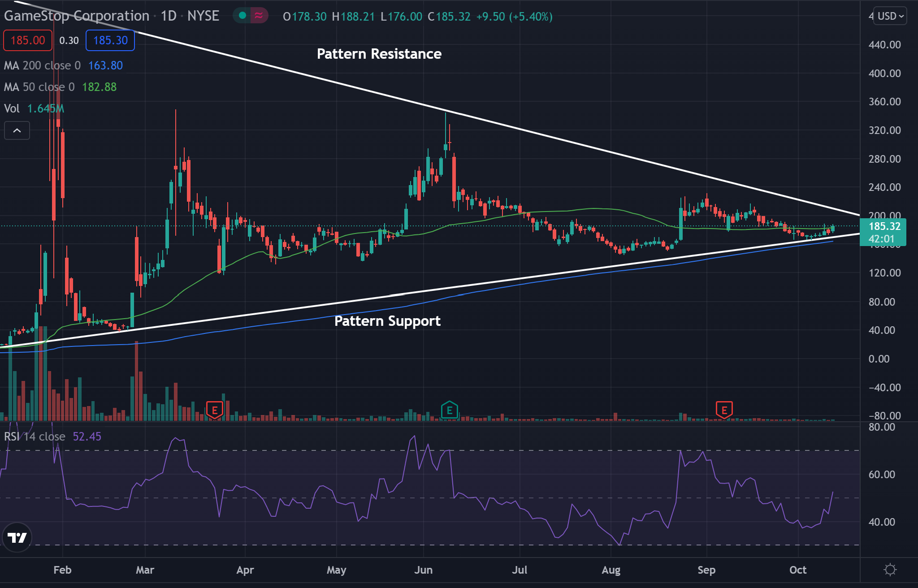Click the red 185.00 sell price button
This screenshot has width=918, height=588.
[x=28, y=40]
